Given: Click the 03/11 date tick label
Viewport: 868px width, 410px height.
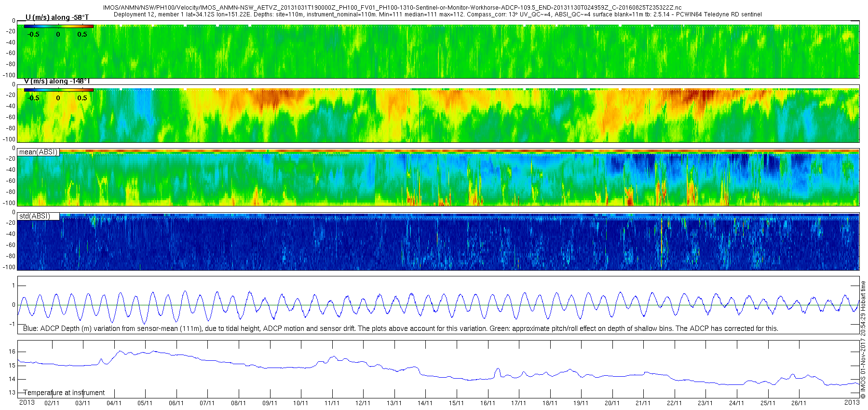Looking at the screenshot, I should pyautogui.click(x=82, y=403).
